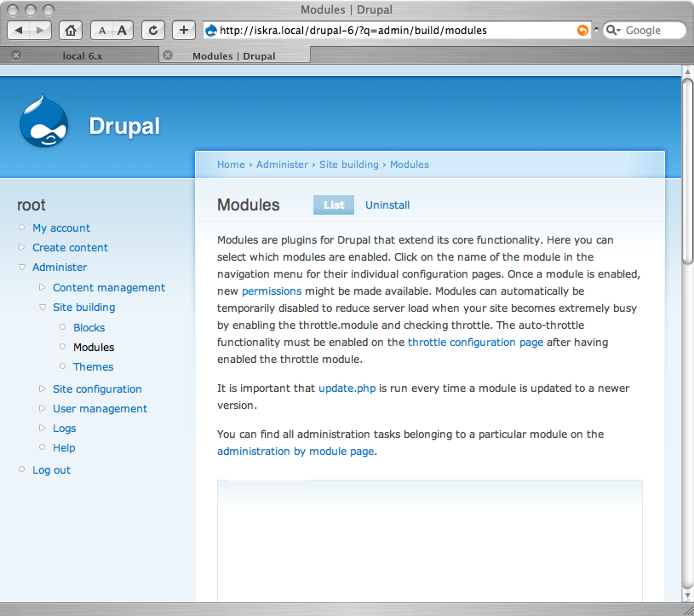Open Content management in the sidebar
Screen dimensions: 694x616
109,287
